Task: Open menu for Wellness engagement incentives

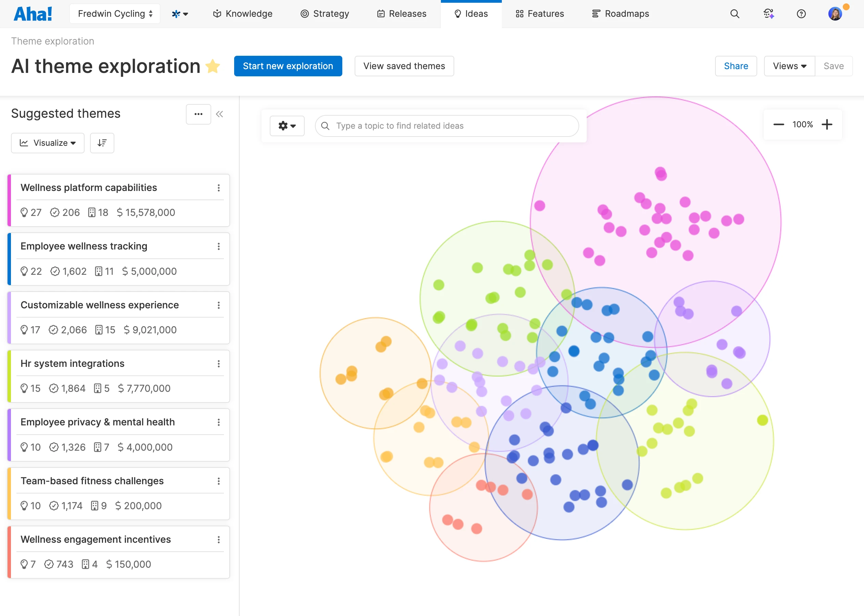Action: tap(218, 539)
